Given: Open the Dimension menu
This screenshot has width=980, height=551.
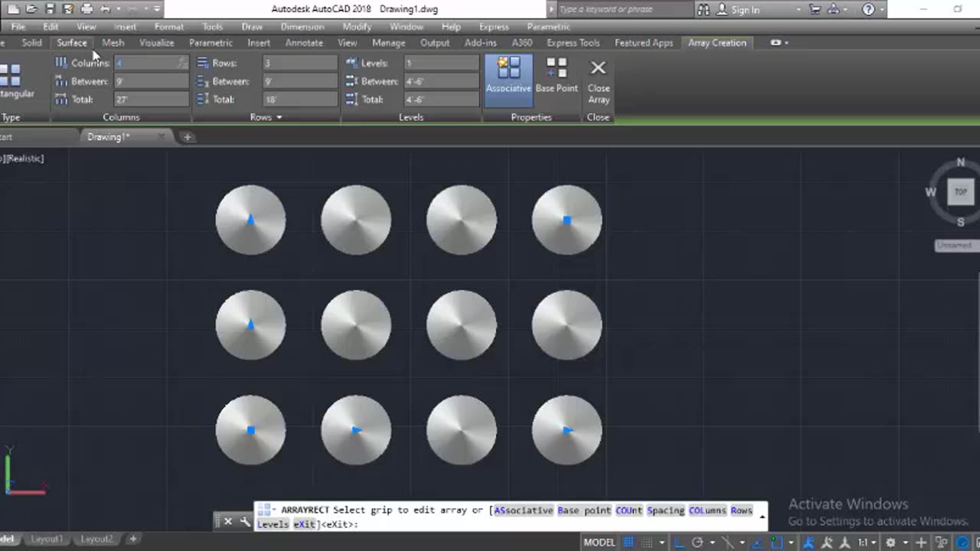Looking at the screenshot, I should coord(302,27).
